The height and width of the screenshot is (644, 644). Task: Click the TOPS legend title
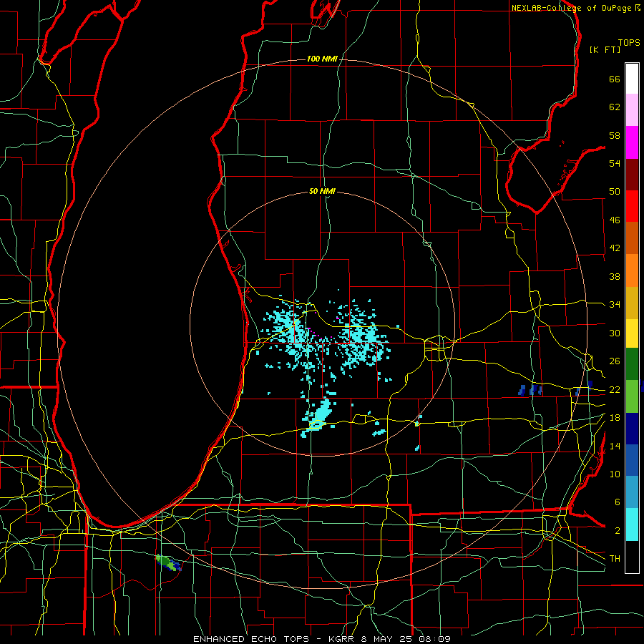(629, 42)
